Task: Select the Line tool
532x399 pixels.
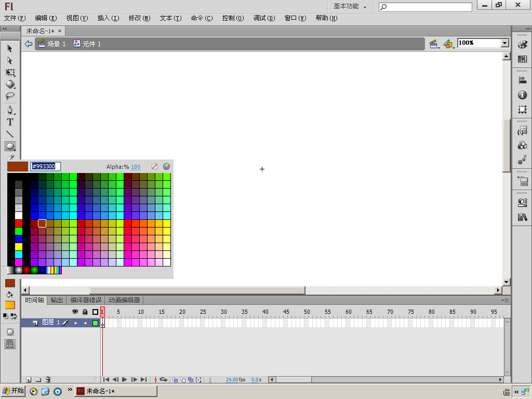Action: click(10, 134)
